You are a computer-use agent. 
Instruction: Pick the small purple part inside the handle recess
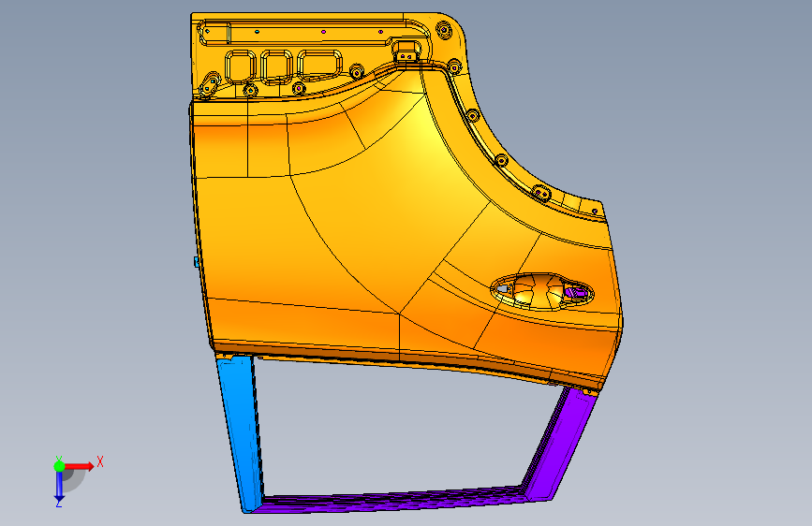[x=576, y=294]
